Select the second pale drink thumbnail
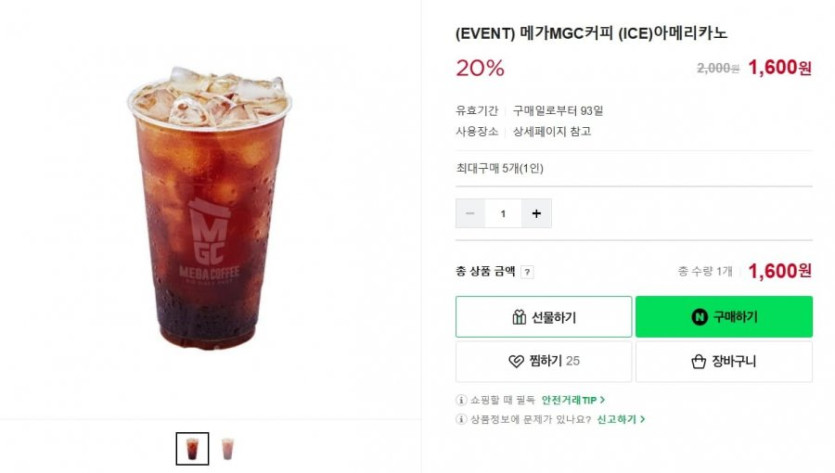The width and height of the screenshot is (835, 473). pos(227,449)
